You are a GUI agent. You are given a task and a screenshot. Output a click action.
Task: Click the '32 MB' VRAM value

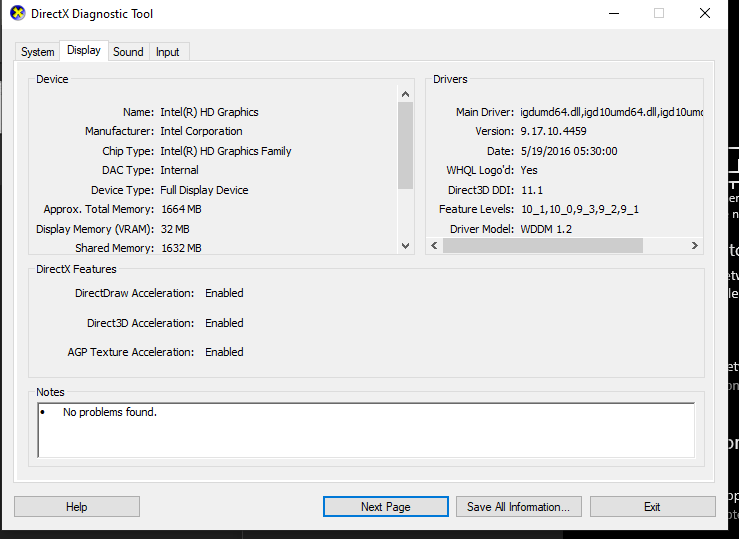175,229
